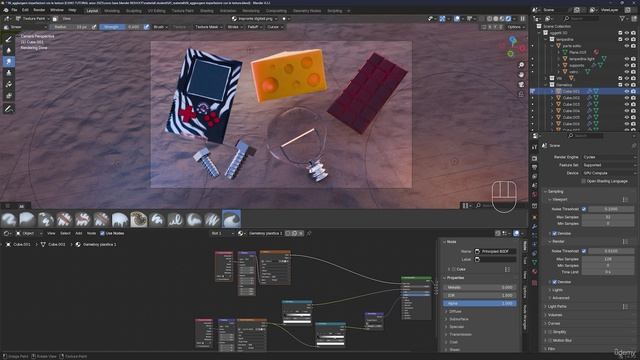
Task: Open the Texture Mask dropdown
Action: click(x=209, y=27)
